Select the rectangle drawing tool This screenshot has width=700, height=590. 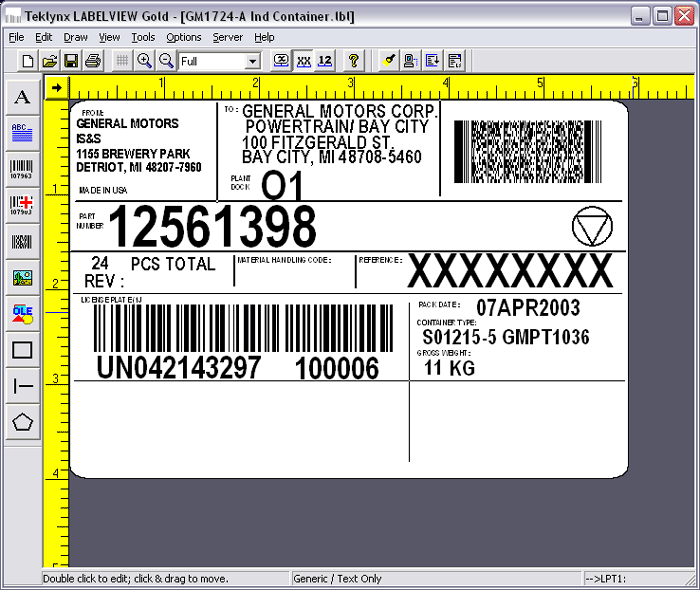click(x=22, y=350)
